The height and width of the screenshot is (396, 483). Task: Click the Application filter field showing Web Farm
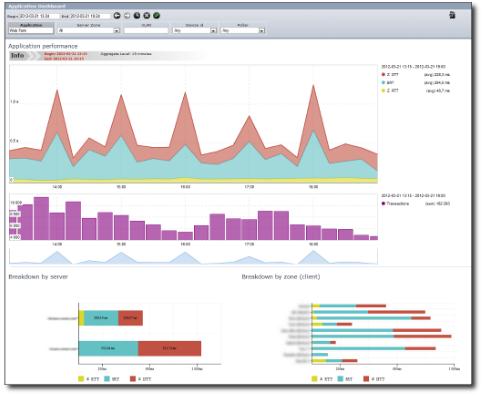(x=31, y=30)
